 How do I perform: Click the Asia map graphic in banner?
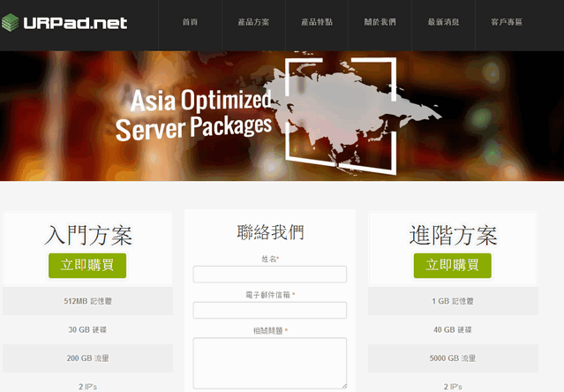pyautogui.click(x=350, y=115)
